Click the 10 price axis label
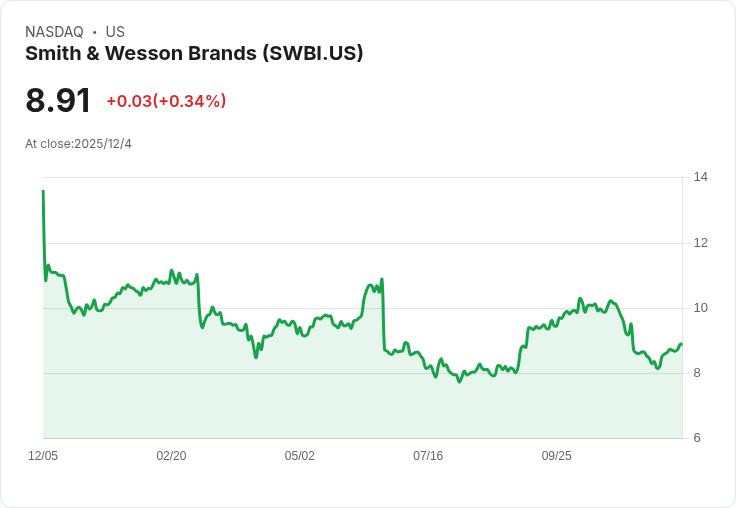 click(700, 308)
